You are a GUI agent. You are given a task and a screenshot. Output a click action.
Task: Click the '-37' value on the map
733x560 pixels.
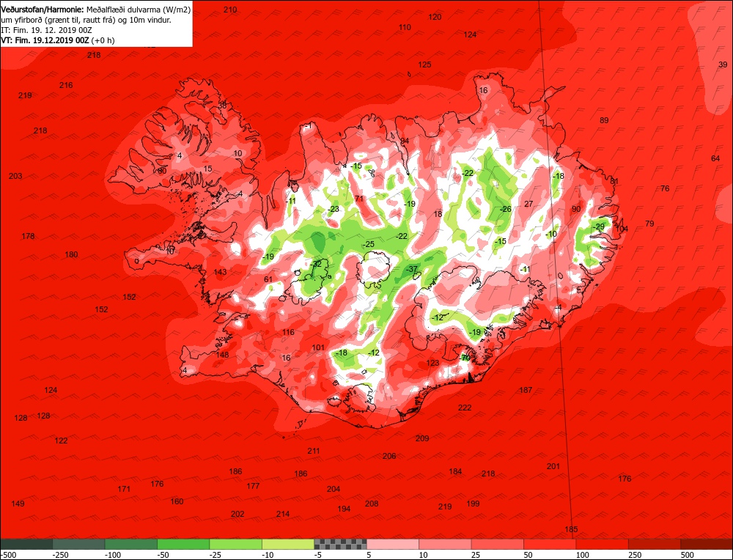pos(411,269)
